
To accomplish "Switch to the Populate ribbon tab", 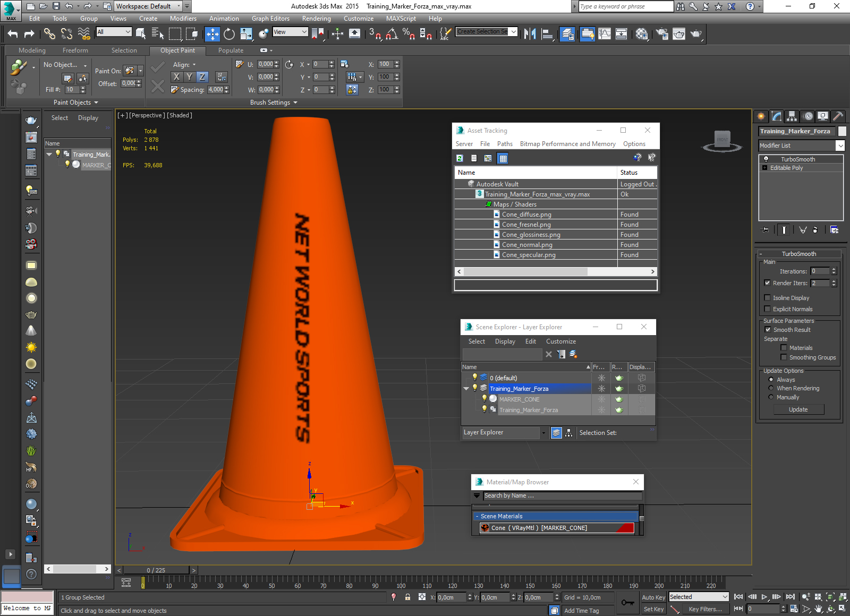I will (x=231, y=50).
